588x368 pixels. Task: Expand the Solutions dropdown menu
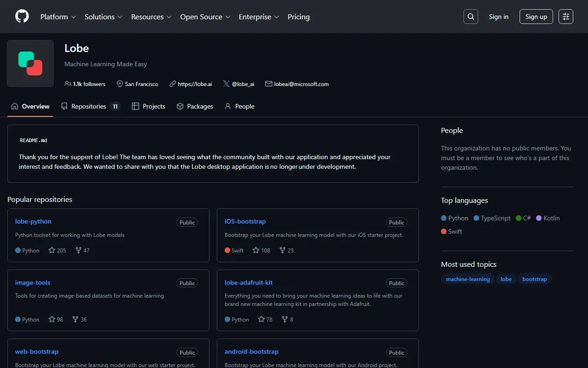103,17
